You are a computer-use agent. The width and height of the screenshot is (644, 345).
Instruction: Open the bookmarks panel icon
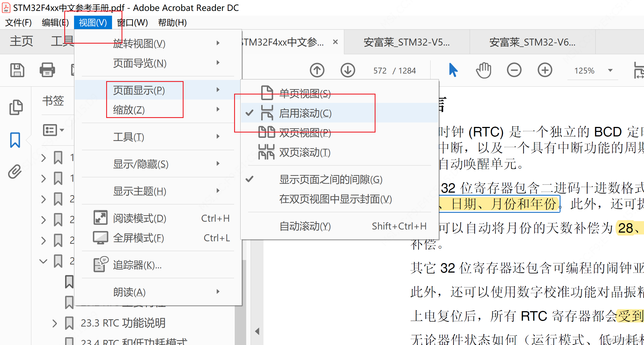pyautogui.click(x=15, y=140)
